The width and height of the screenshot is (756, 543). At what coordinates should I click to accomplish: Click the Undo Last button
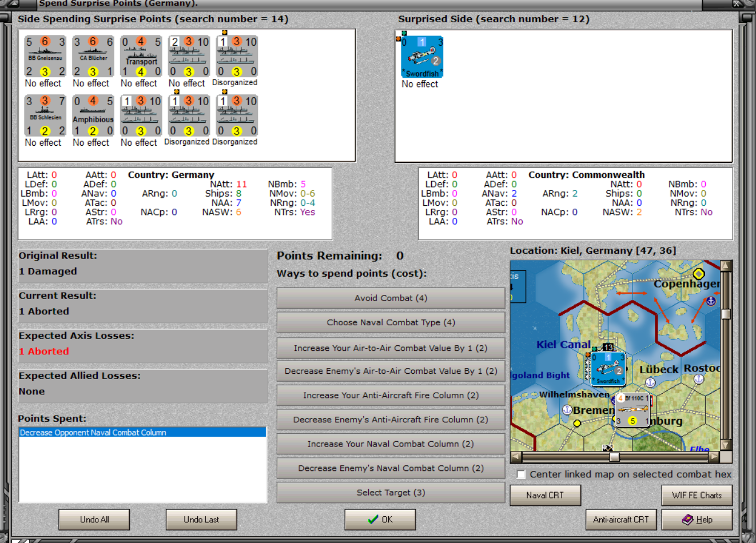pos(201,520)
